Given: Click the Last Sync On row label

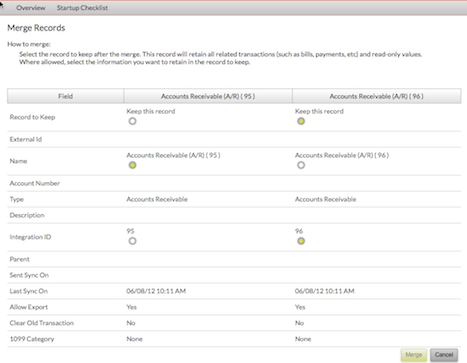Looking at the screenshot, I should [x=29, y=291].
